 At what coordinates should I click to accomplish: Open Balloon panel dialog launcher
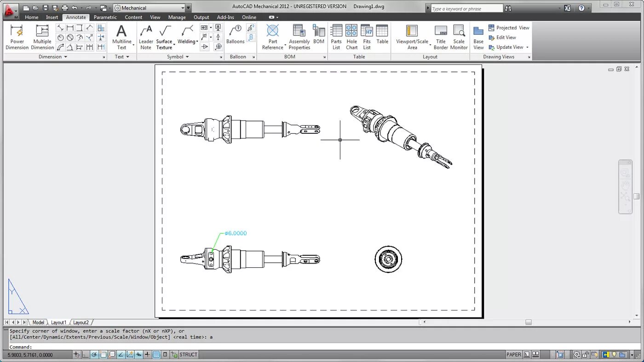[253, 57]
